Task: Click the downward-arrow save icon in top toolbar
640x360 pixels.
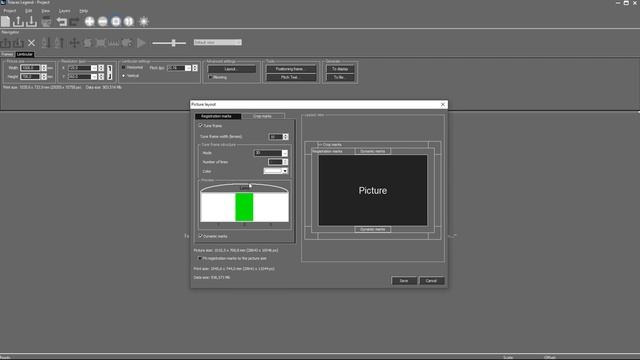Action: click(x=31, y=21)
